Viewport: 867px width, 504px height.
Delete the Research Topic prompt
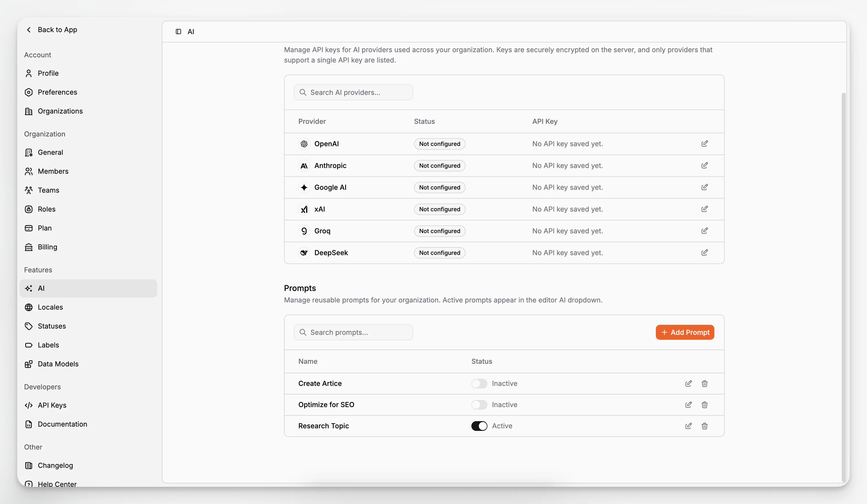[x=704, y=426]
